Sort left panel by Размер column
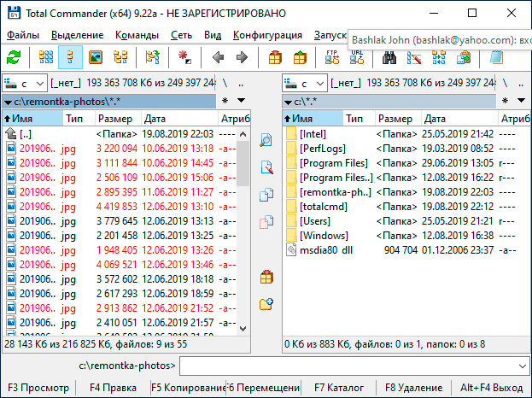532x398 pixels. pyautogui.click(x=118, y=119)
